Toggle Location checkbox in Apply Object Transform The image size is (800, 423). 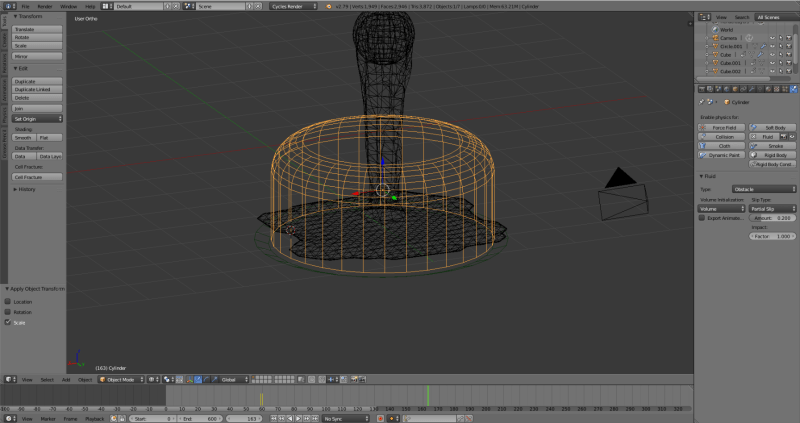click(x=8, y=302)
